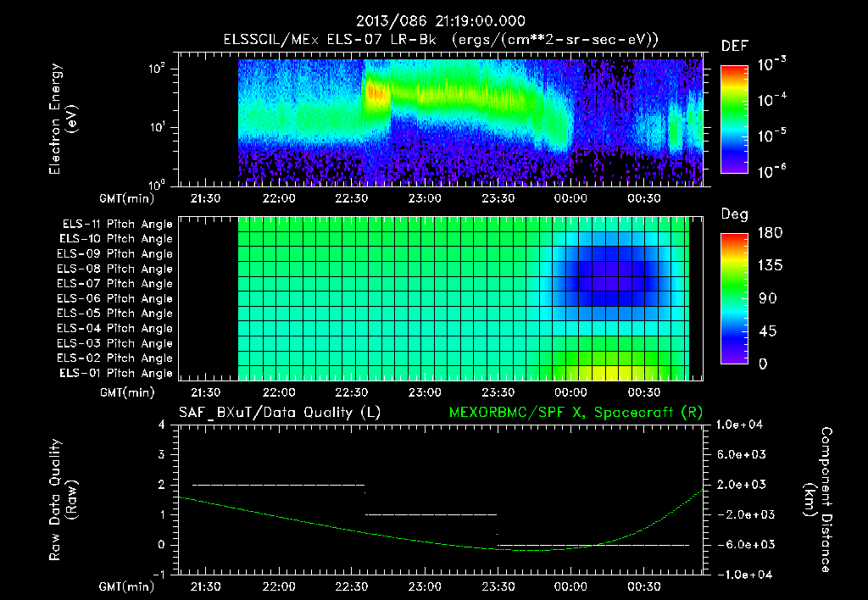
Task: Select the ELS-11 Pitch Angle row label
Action: tap(117, 225)
